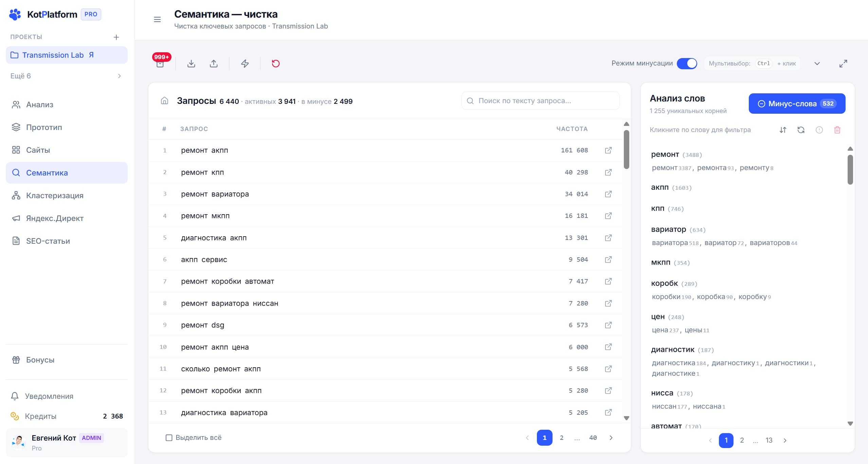Click the lightning bolt quick action icon
868x464 pixels.
245,63
